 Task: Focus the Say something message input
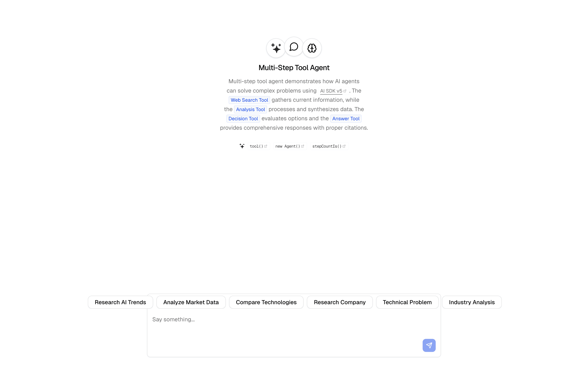[x=280, y=325]
